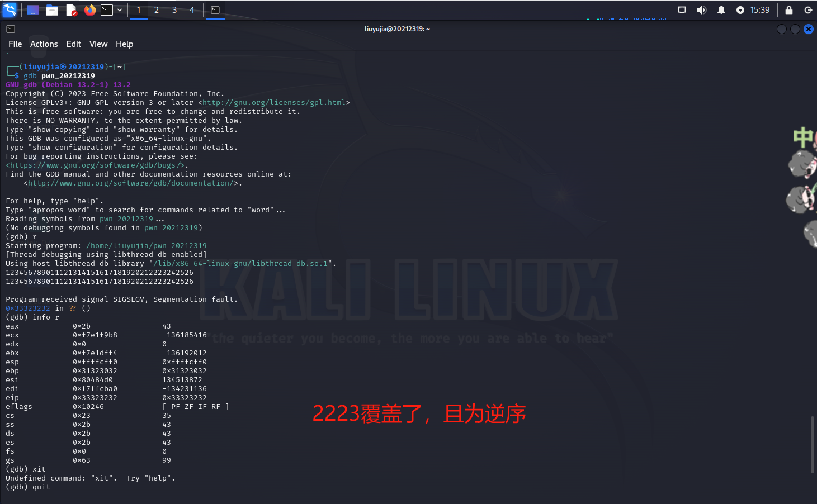817x504 pixels.
Task: Click the power manager tray icon
Action: tap(739, 9)
